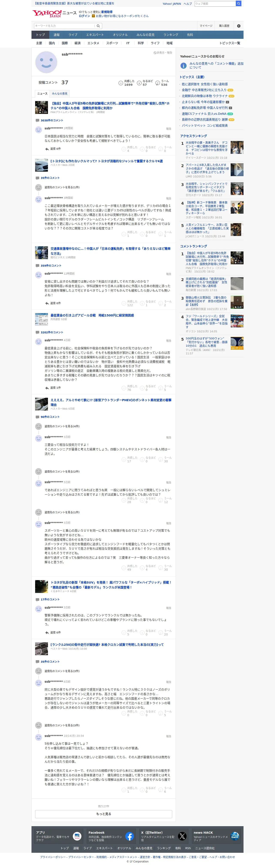275x868 pixels.
Task: Expand 返信先のコメントを見る(4件)
Action: click(62, 426)
